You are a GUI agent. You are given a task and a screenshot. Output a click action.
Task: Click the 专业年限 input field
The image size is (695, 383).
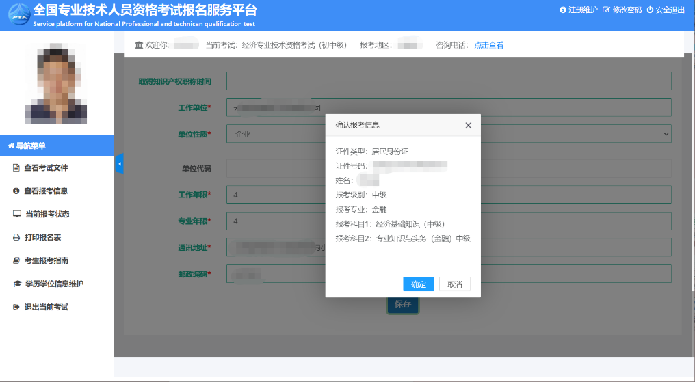pos(449,221)
